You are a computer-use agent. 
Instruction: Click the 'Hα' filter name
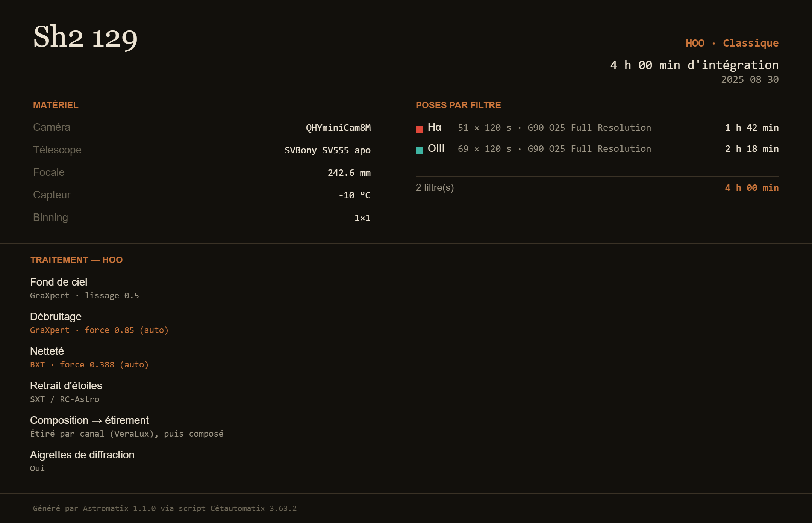[x=435, y=127]
